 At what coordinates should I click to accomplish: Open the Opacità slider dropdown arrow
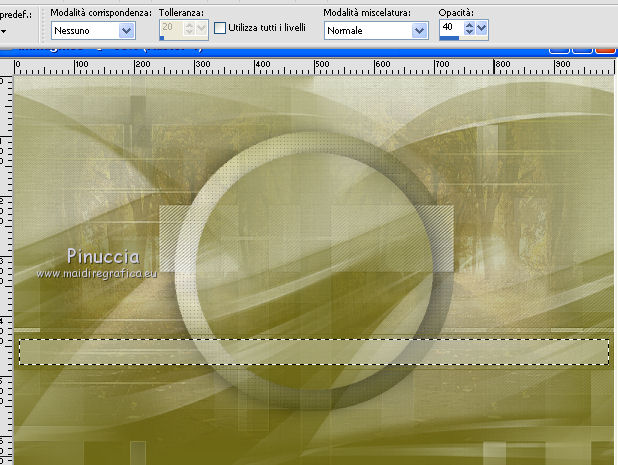tap(482, 28)
